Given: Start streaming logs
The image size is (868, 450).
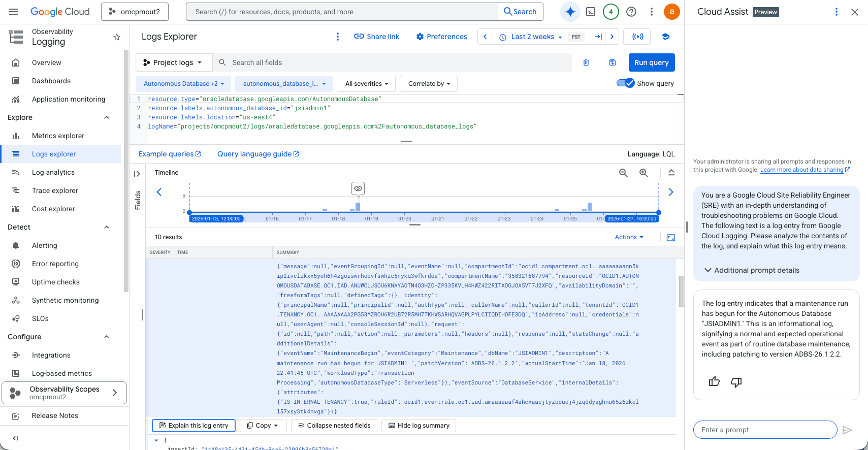Looking at the screenshot, I should (637, 37).
